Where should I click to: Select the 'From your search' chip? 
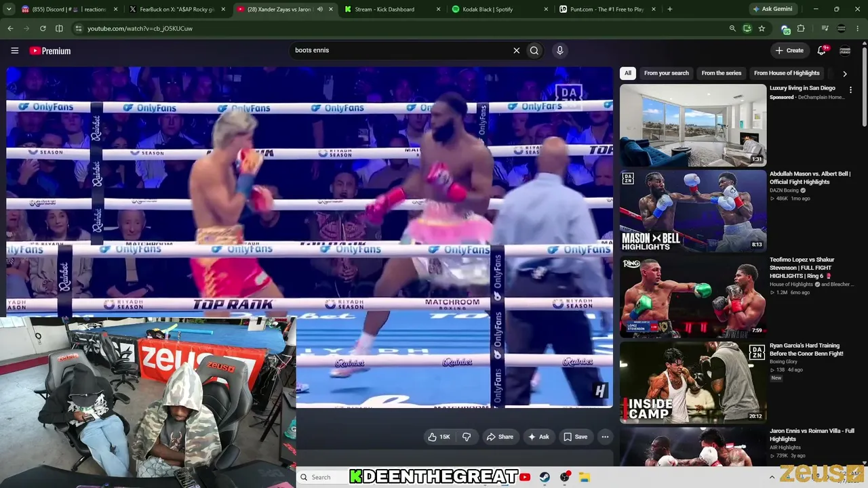[x=666, y=73]
